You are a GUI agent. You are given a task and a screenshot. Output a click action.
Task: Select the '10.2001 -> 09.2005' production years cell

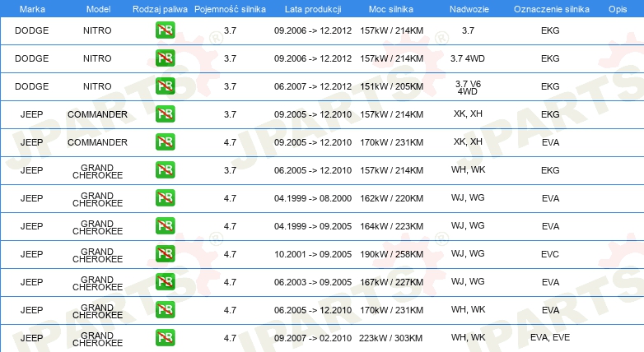pyautogui.click(x=313, y=254)
